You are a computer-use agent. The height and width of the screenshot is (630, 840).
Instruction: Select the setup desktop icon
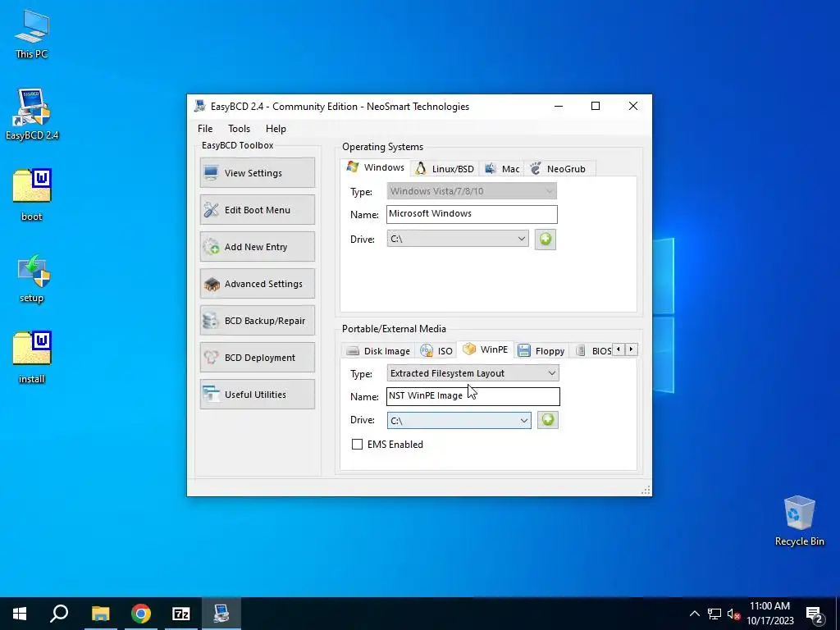click(x=32, y=279)
